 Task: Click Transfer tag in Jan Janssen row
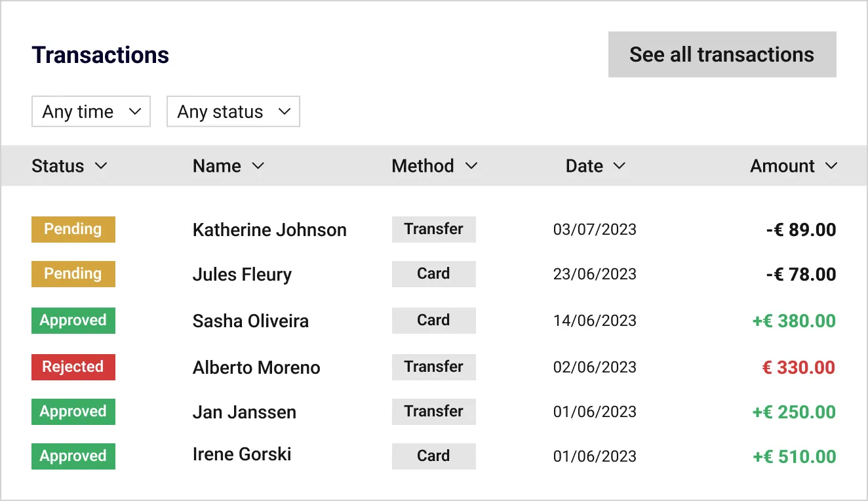coord(434,411)
